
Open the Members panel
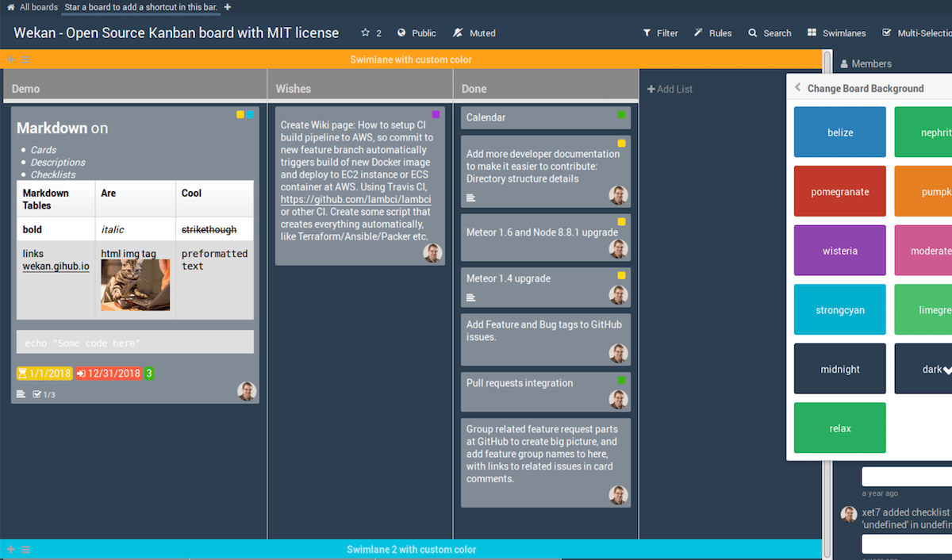click(x=866, y=63)
